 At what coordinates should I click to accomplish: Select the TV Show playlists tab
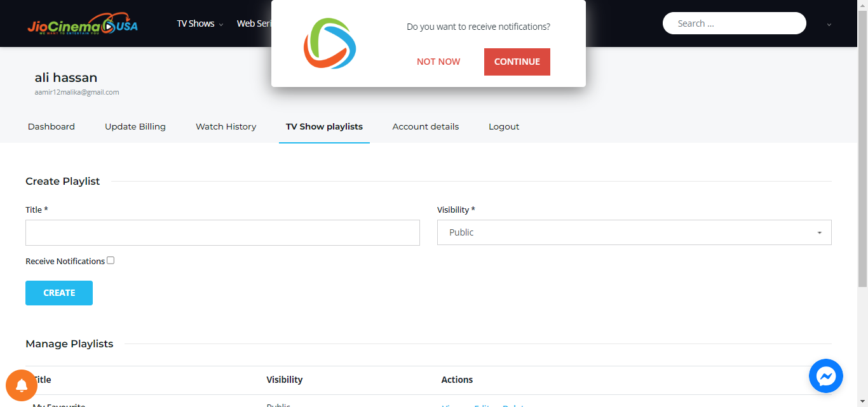(324, 126)
